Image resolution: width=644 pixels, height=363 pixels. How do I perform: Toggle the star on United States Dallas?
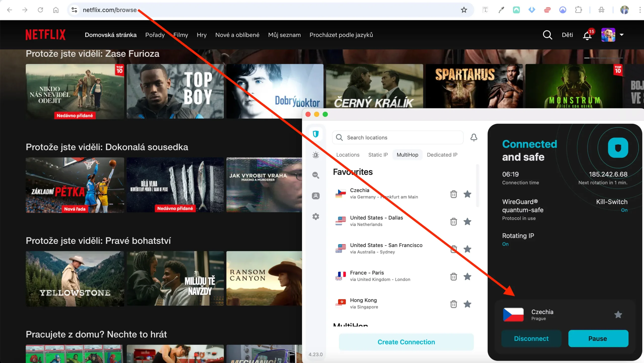tap(468, 222)
